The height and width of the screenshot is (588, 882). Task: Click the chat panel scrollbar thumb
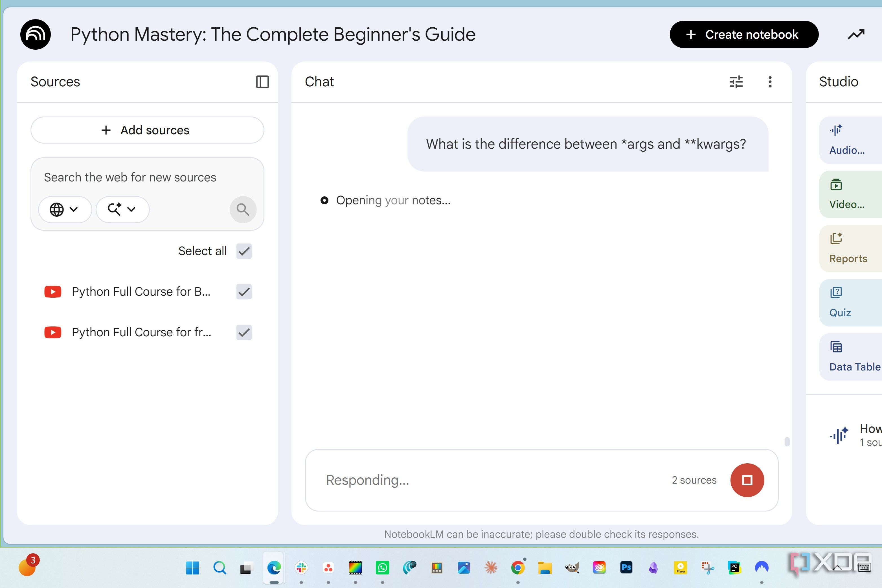click(787, 441)
